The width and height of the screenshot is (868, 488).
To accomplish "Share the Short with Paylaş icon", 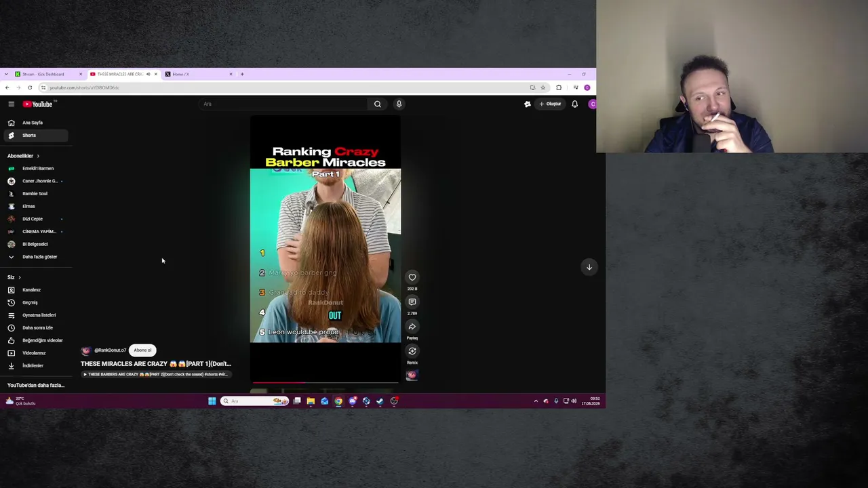I will [412, 327].
